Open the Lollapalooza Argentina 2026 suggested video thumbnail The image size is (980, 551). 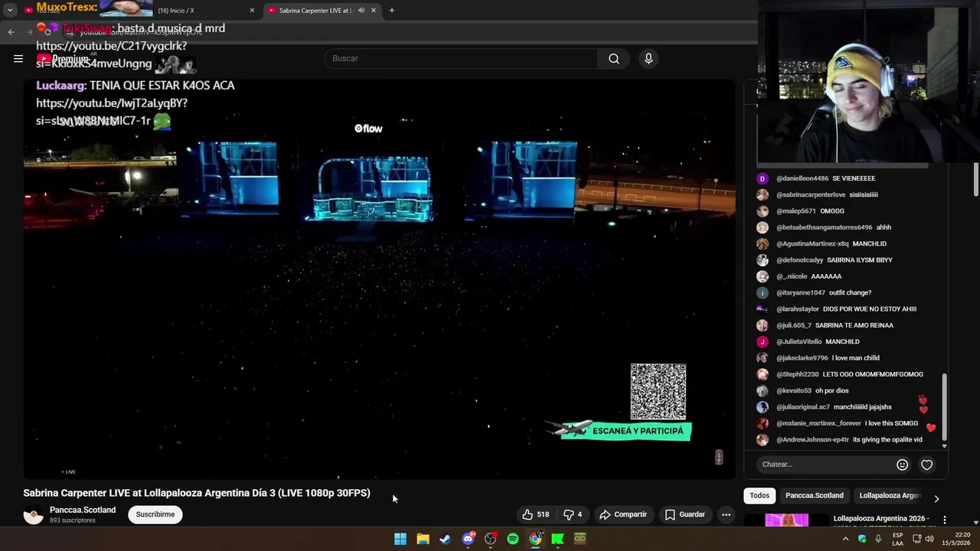click(x=786, y=520)
